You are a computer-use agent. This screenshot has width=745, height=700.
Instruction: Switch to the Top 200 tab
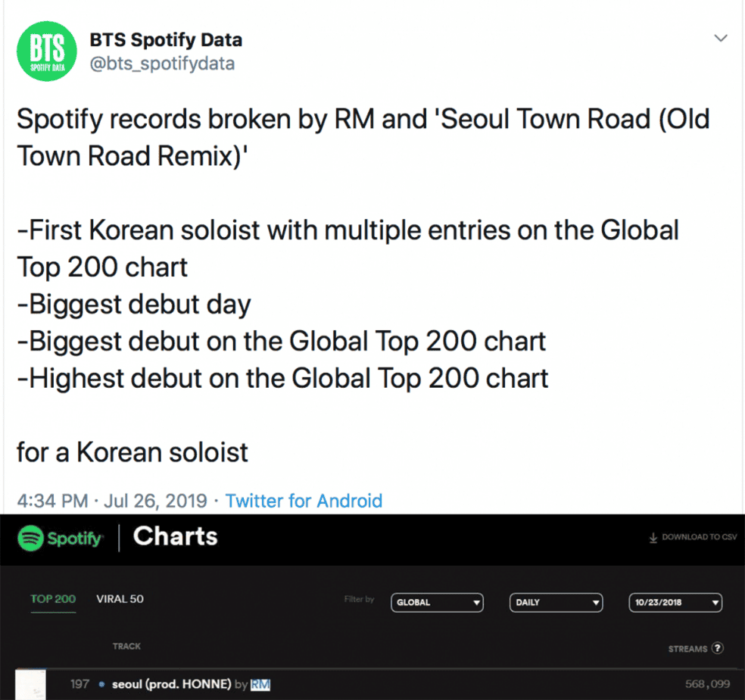point(53,598)
